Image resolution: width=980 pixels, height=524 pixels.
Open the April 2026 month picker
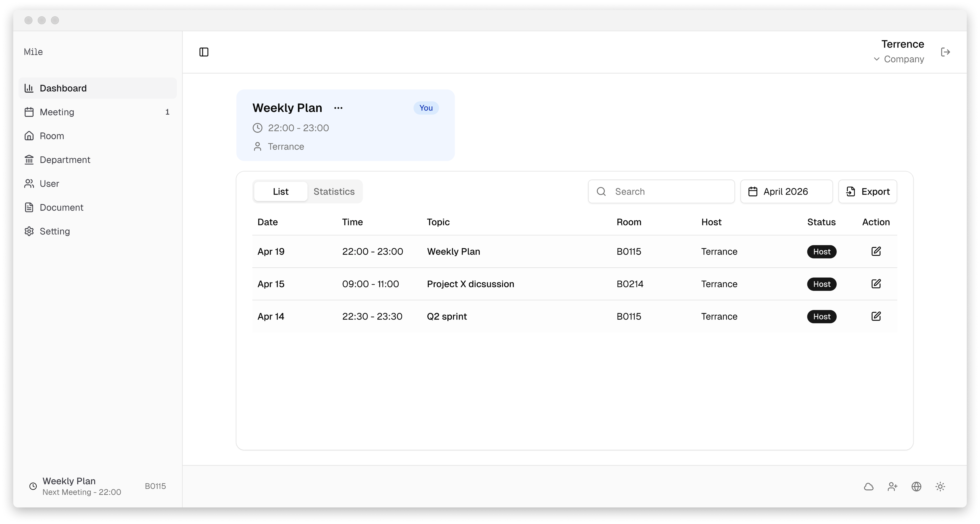point(786,191)
